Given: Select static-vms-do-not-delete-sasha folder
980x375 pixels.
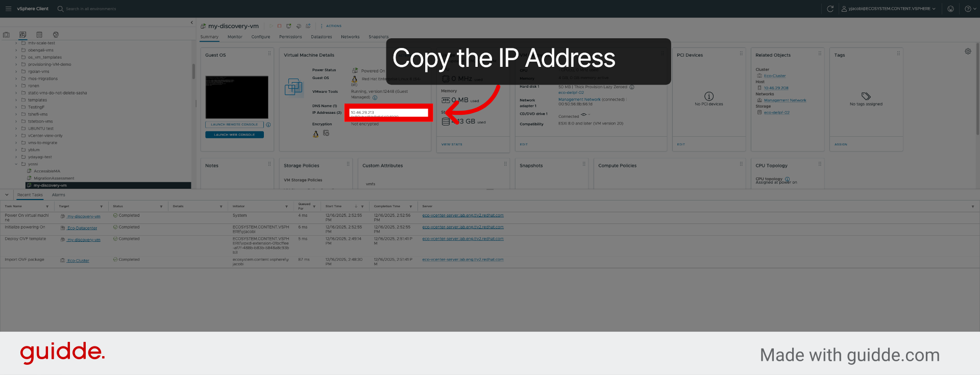Looking at the screenshot, I should coord(57,93).
